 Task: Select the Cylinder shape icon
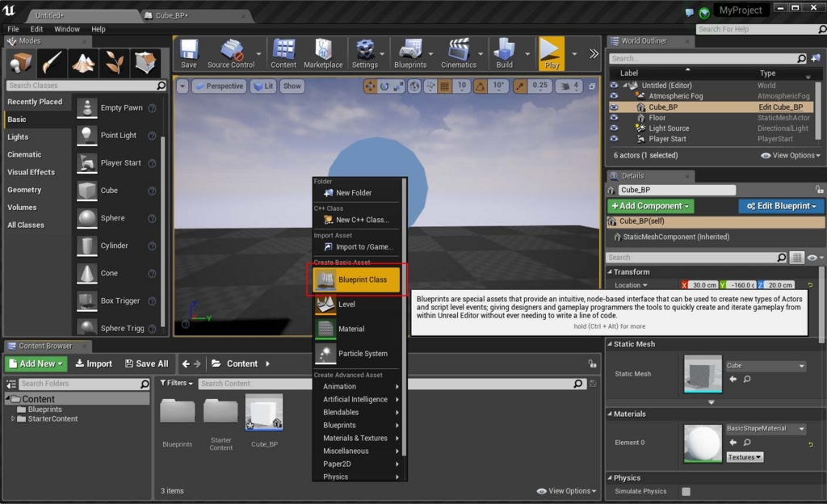87,246
